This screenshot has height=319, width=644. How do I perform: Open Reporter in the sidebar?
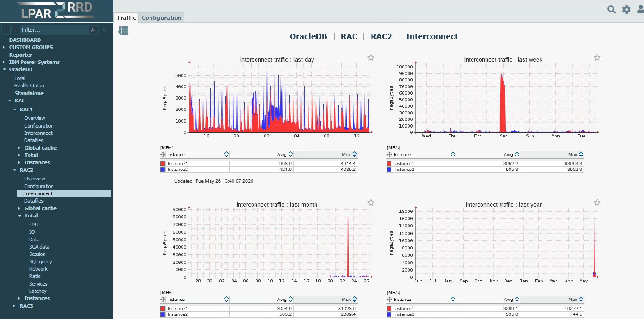coord(21,55)
